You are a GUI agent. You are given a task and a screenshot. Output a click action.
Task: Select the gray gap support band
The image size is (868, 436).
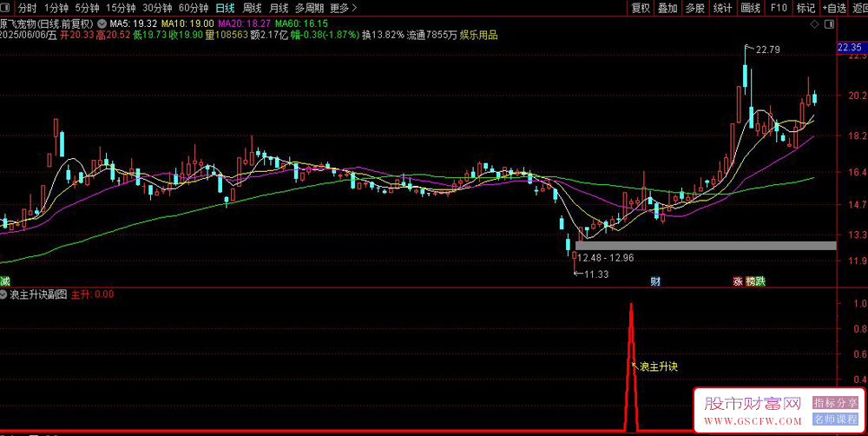click(706, 246)
